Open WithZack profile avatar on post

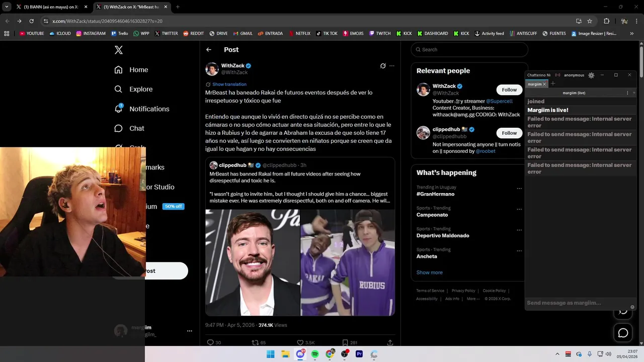click(212, 69)
